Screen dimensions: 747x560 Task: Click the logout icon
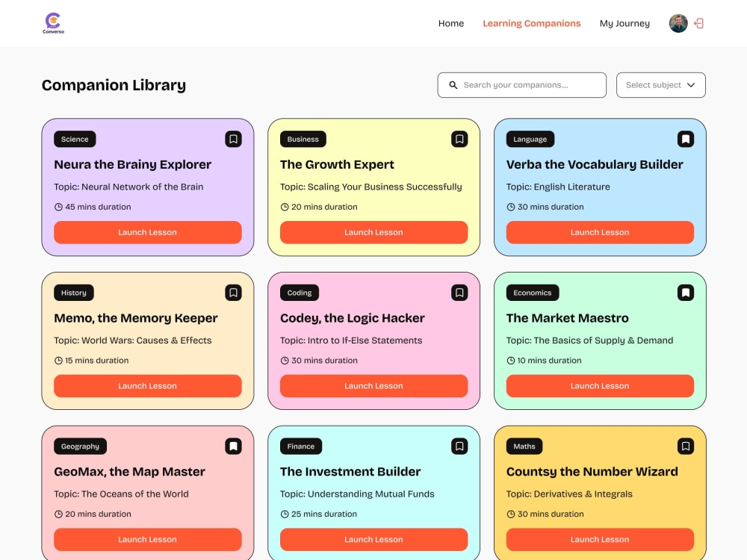coord(699,23)
